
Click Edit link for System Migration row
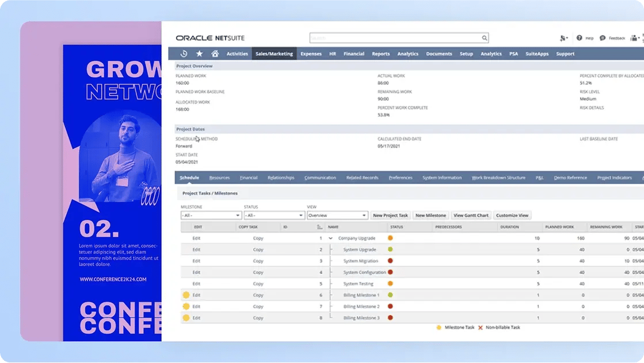pyautogui.click(x=197, y=261)
